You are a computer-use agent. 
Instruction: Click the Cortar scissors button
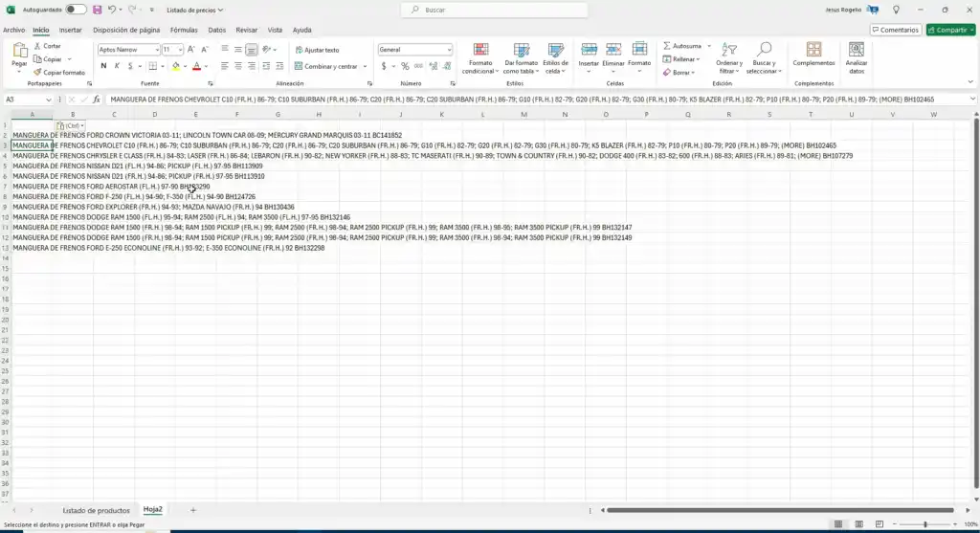click(48, 46)
